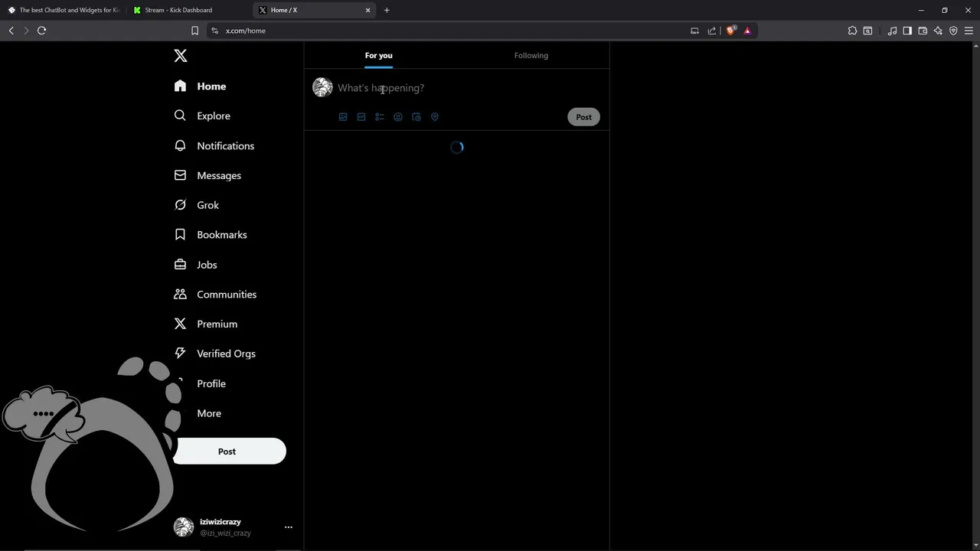Click the profile avatar beside the compose box

pyautogui.click(x=322, y=87)
